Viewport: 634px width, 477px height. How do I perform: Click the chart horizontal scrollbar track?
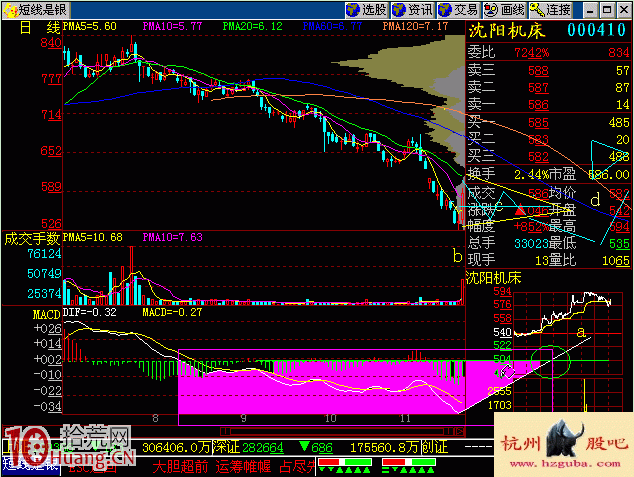click(x=337, y=431)
